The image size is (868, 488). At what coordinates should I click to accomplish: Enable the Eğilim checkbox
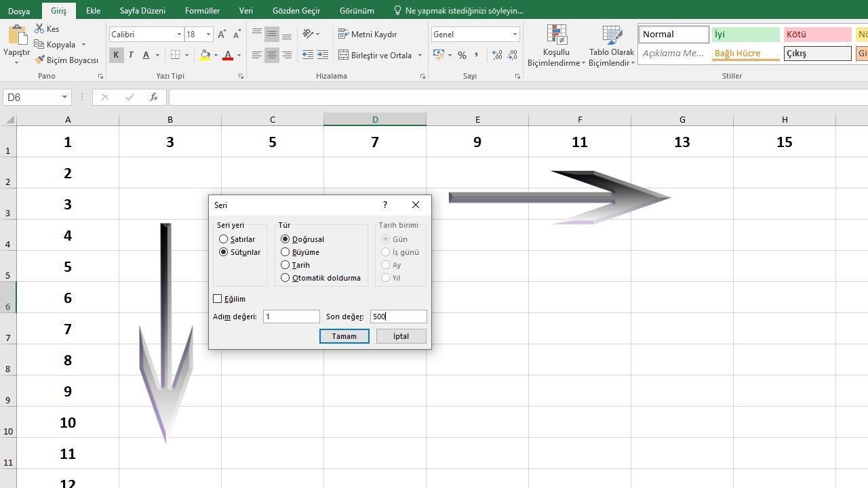pyautogui.click(x=229, y=299)
